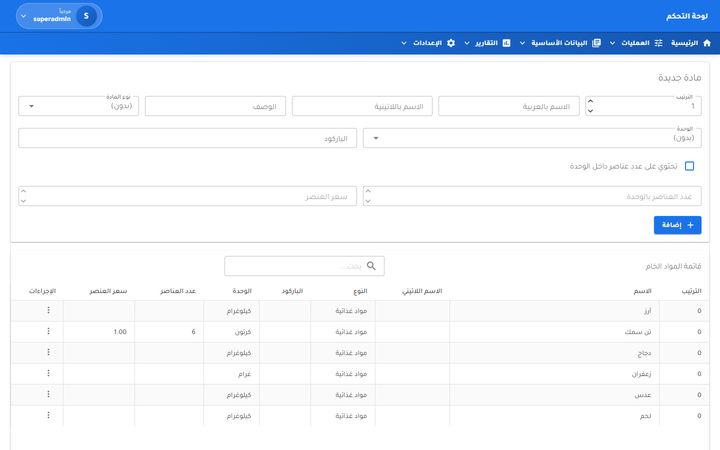Viewport: 720px width, 450px height.
Task: Open the نوع المادة dropdown
Action: pos(79,106)
